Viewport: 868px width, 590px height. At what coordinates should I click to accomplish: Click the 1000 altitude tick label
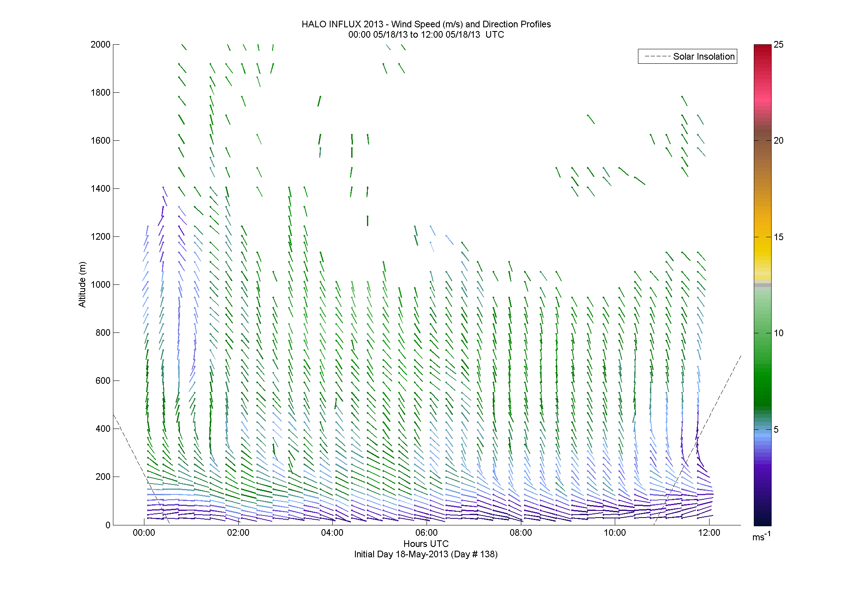101,284
